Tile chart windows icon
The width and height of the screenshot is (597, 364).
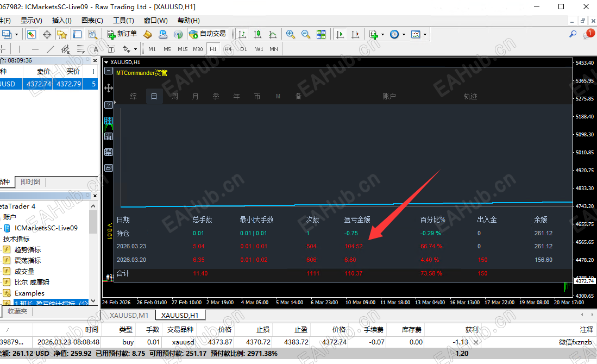pos(321,34)
